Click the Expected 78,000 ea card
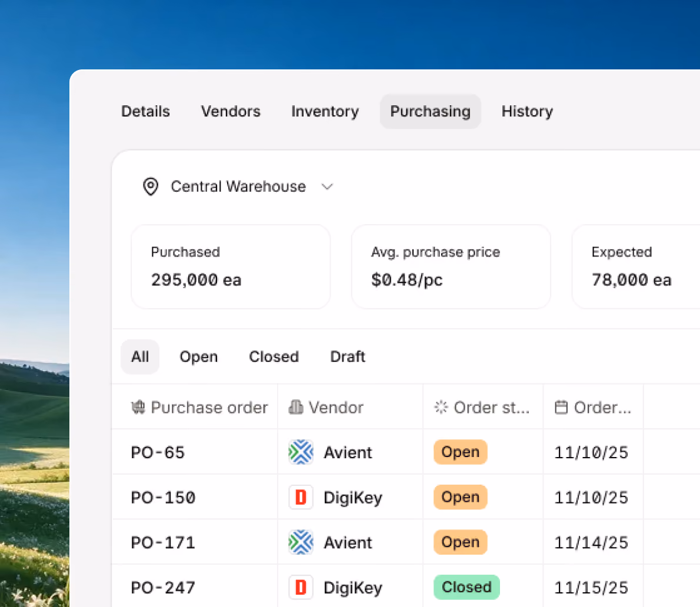This screenshot has width=700, height=607. coord(636,266)
